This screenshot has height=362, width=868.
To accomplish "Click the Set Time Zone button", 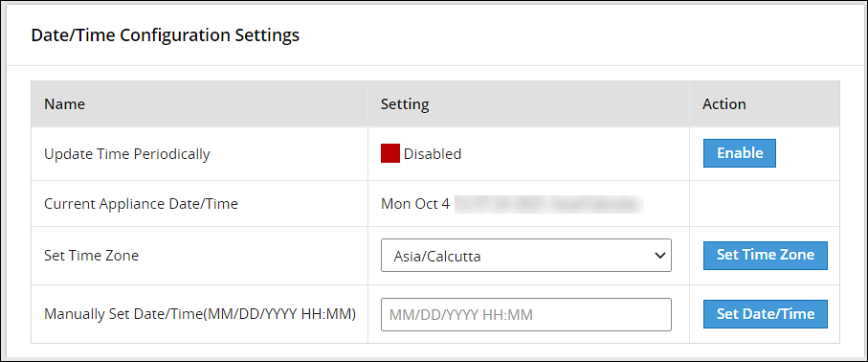I will pos(766,255).
